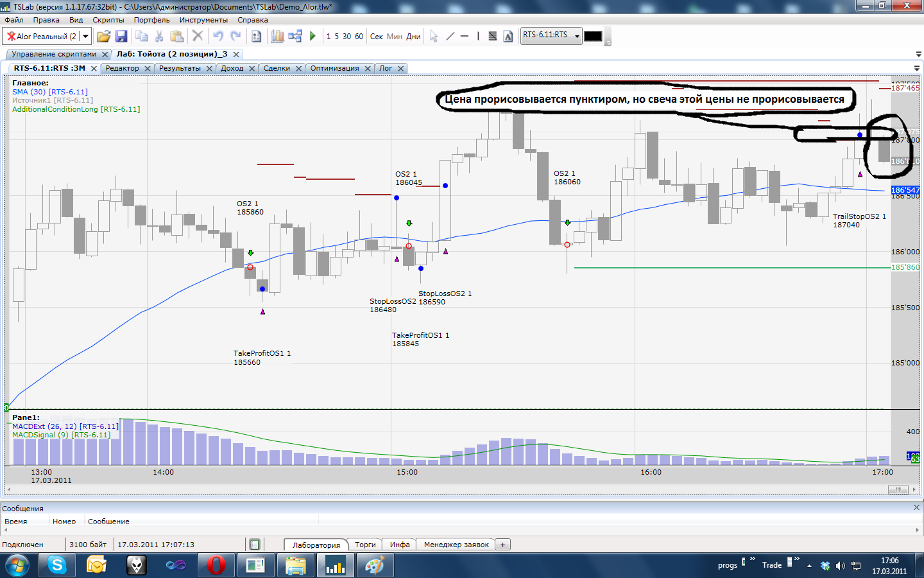924x578 pixels.
Task: Close the Управление скриптами tab
Action: [105, 55]
